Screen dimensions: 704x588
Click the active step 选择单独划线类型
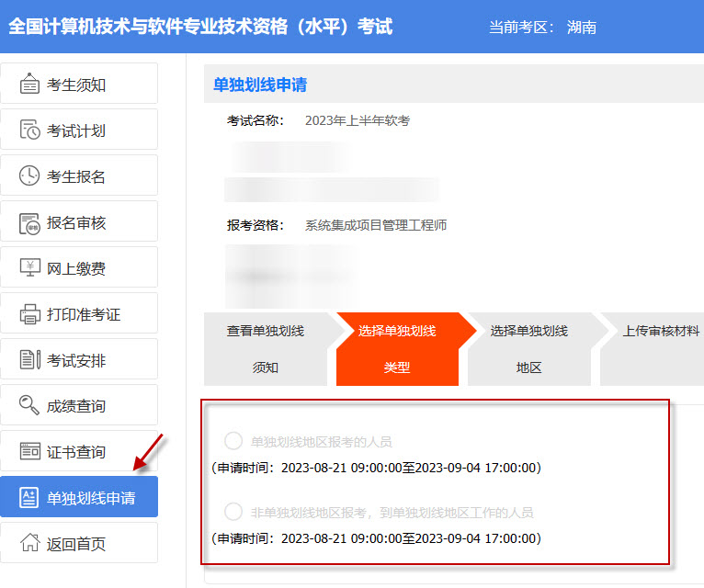pyautogui.click(x=397, y=349)
